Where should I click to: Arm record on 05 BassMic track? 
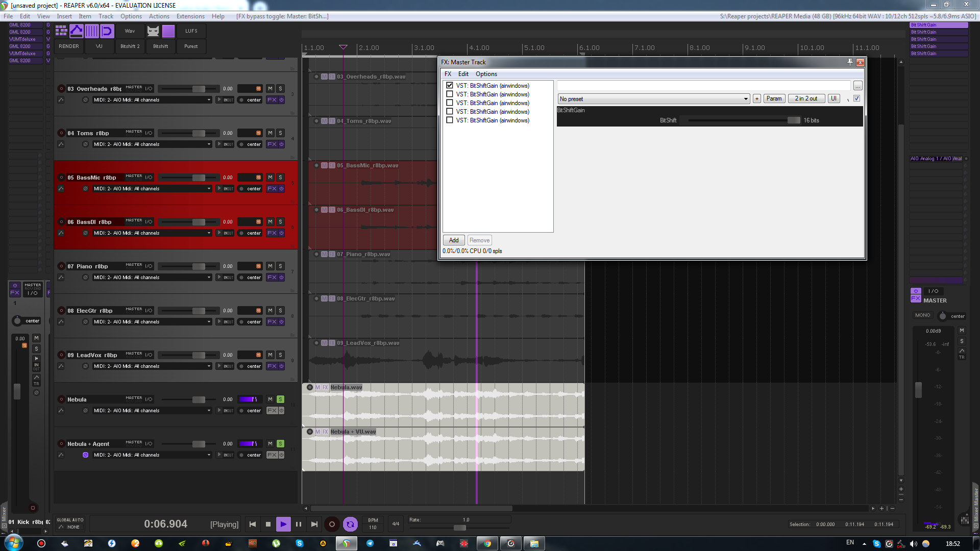[61, 178]
